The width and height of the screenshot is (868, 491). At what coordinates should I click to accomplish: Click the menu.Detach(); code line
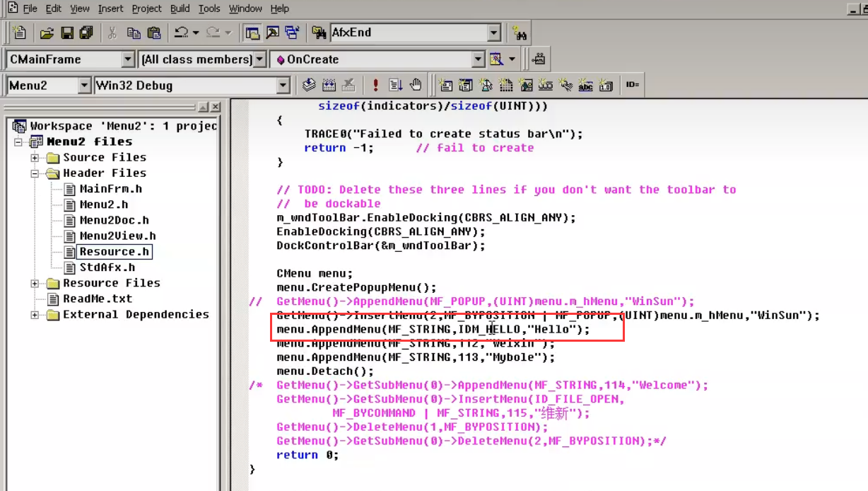(x=325, y=371)
